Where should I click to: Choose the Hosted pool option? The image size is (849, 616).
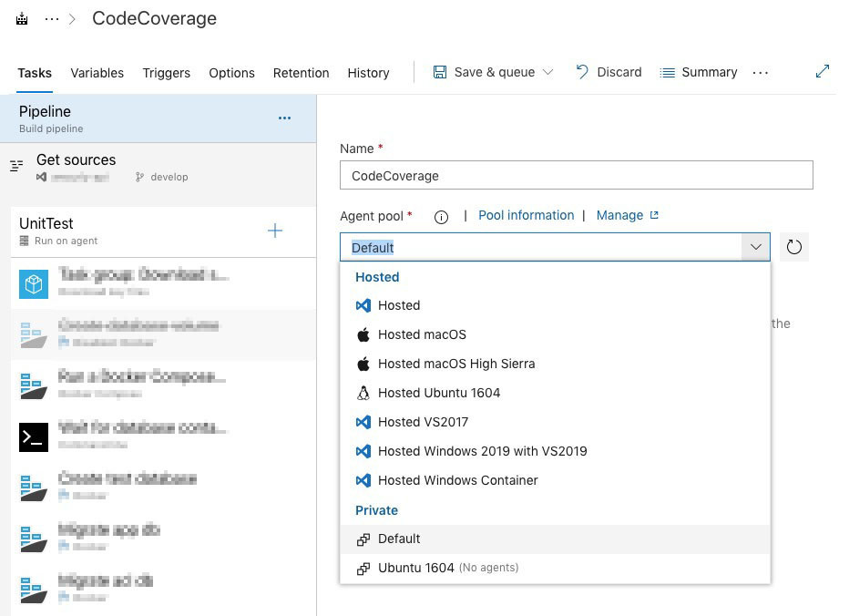coord(555,305)
